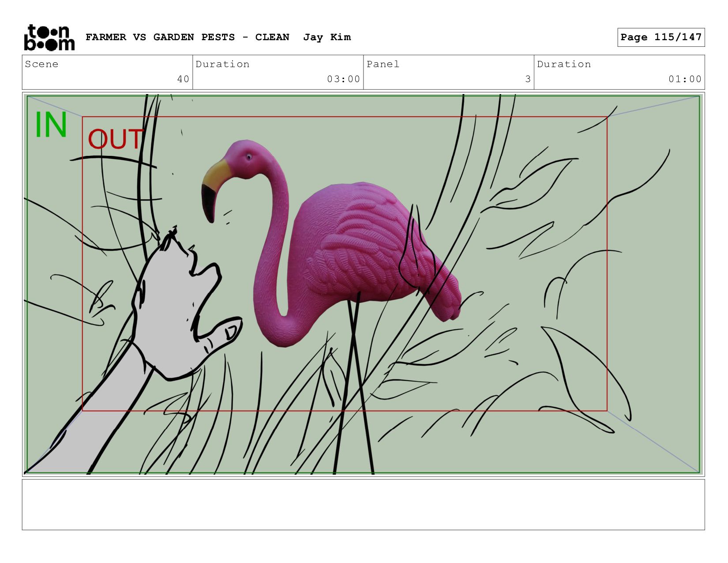The width and height of the screenshot is (728, 563).
Task: Select the scene number '40'
Action: 183,79
